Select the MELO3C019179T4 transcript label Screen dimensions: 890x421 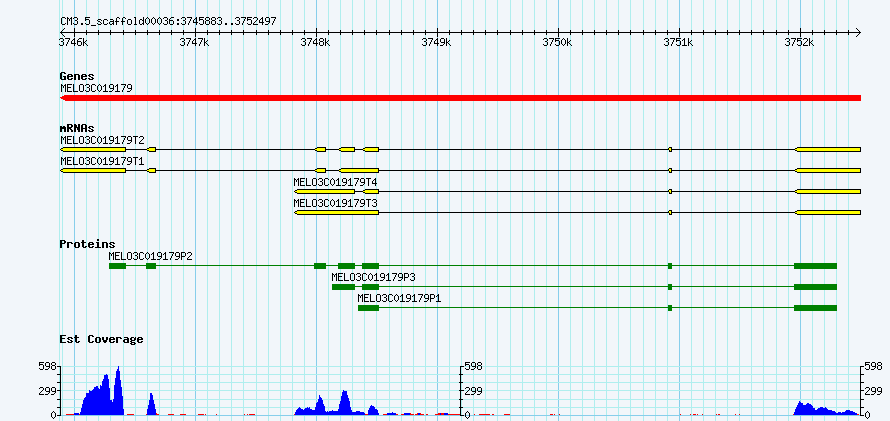[335, 182]
